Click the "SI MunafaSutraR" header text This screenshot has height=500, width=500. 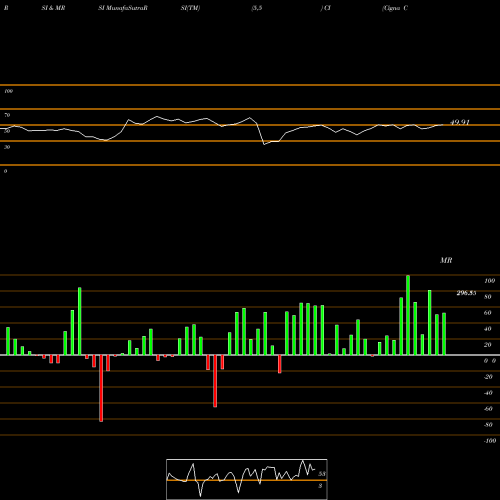pyautogui.click(x=123, y=8)
